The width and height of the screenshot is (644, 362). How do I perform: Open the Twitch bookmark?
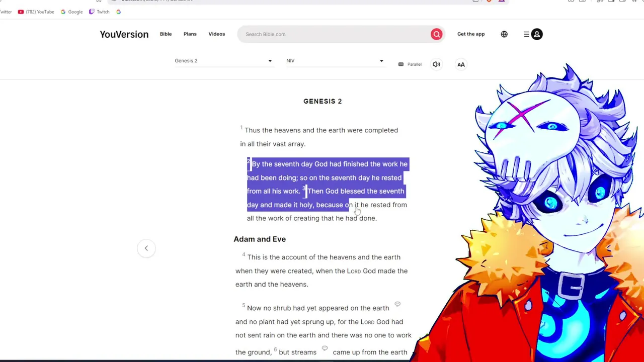coord(99,12)
